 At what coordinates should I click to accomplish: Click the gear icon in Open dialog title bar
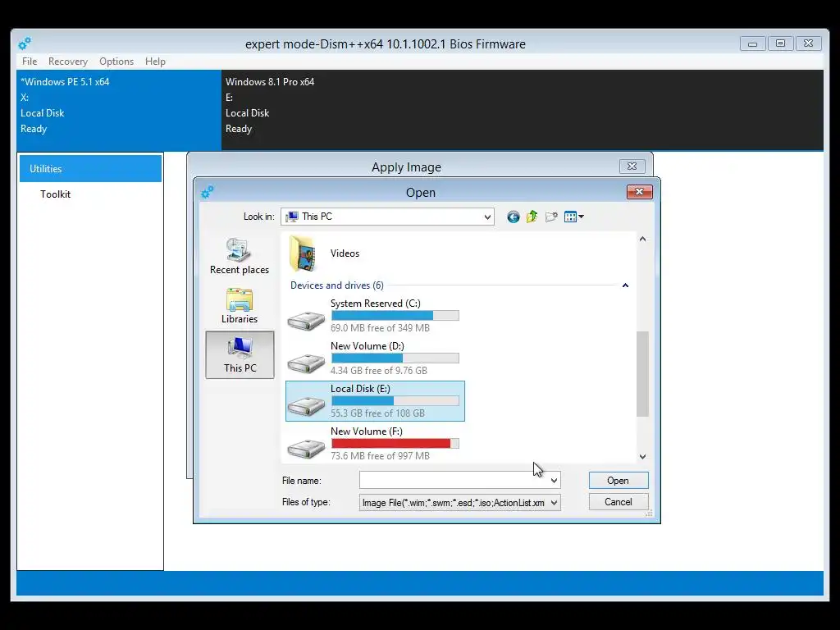208,192
